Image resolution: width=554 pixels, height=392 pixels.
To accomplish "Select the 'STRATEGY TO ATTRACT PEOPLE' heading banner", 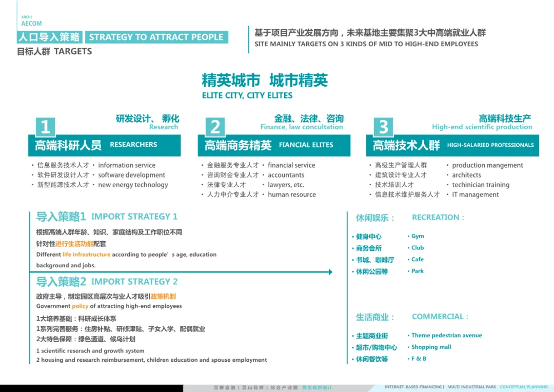I will coord(156,37).
